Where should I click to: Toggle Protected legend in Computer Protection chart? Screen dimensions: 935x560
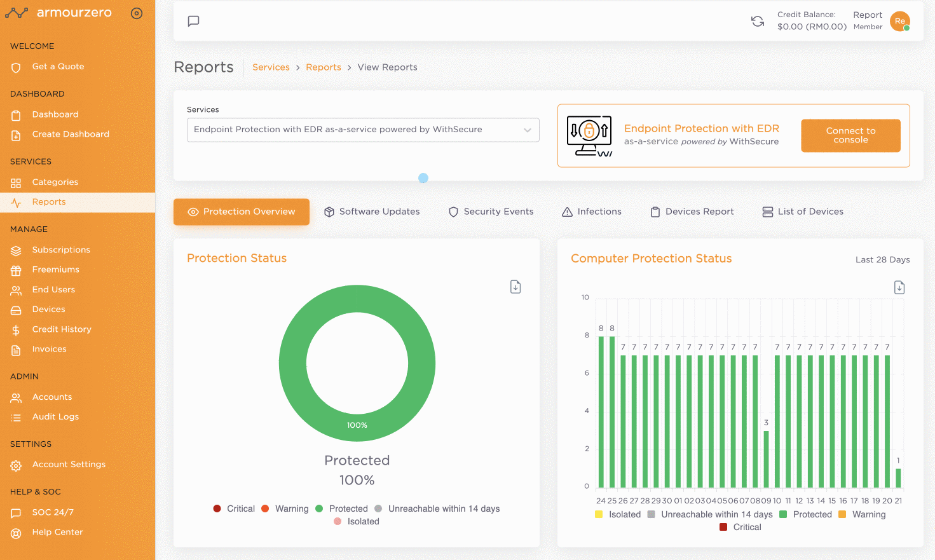805,514
